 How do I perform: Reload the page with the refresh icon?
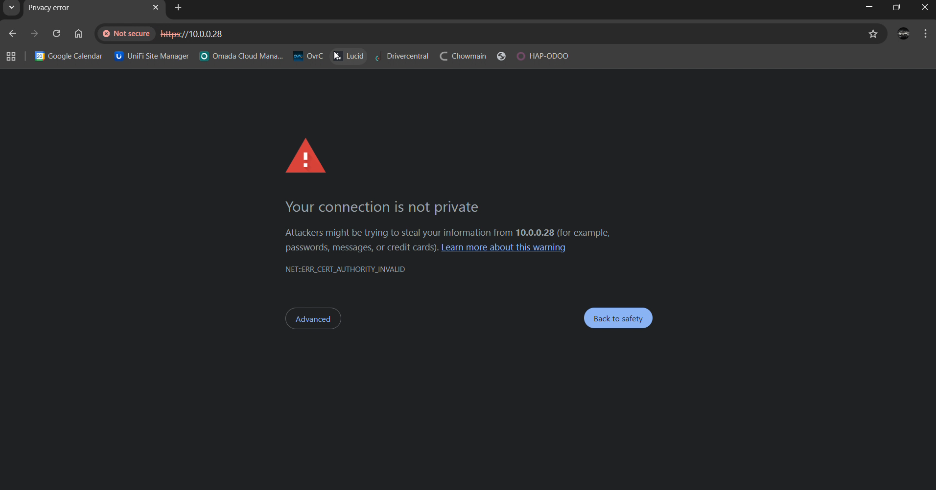pos(56,33)
